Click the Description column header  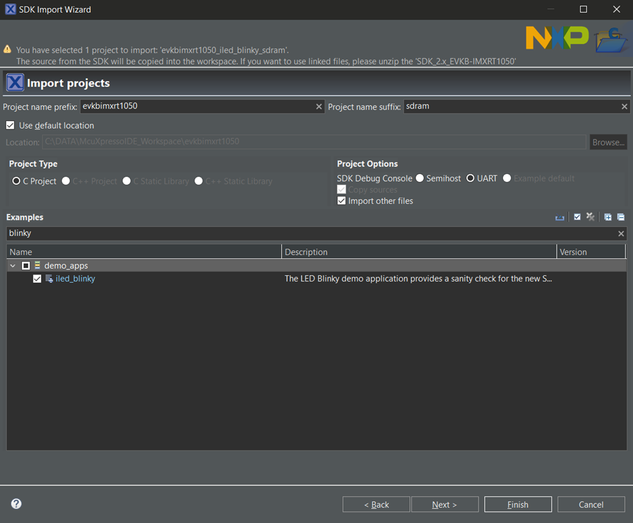[419, 252]
